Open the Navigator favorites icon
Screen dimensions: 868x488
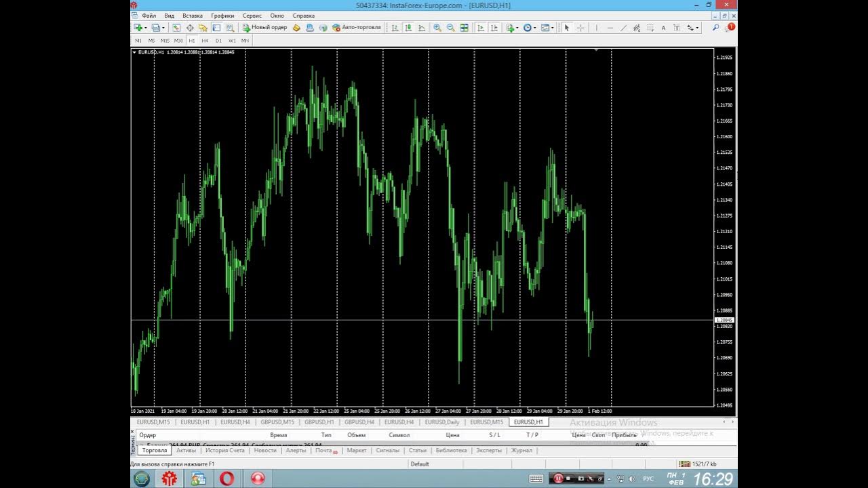pyautogui.click(x=203, y=28)
